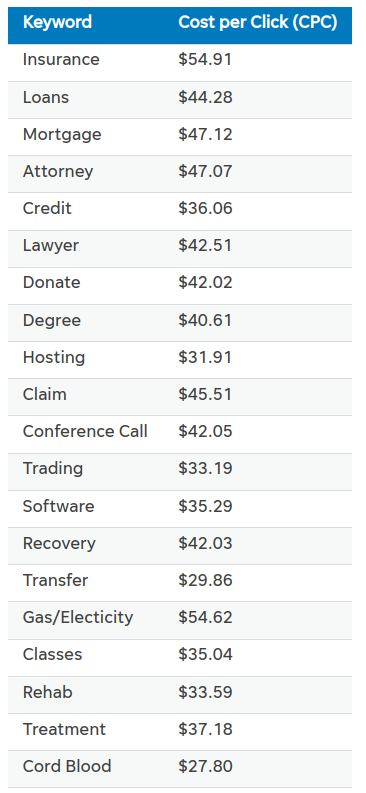Select the Insurance keyword cell
This screenshot has height=793, width=366.
pyautogui.click(x=61, y=60)
